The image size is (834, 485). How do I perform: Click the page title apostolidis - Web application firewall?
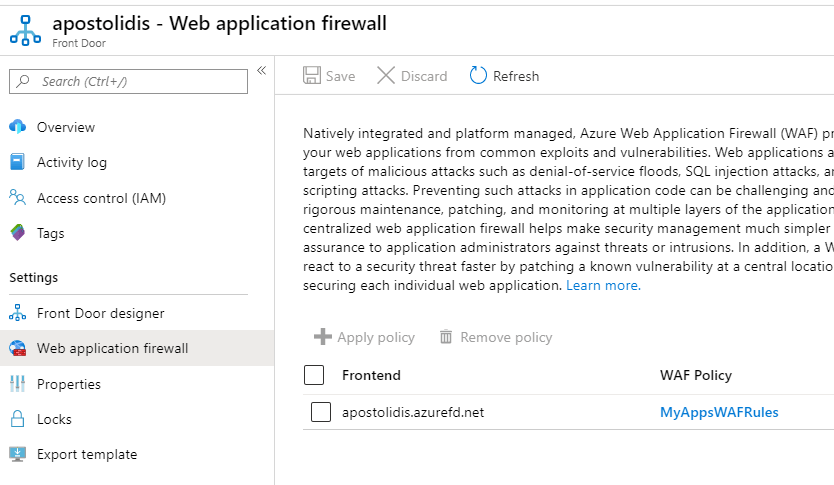tap(220, 23)
